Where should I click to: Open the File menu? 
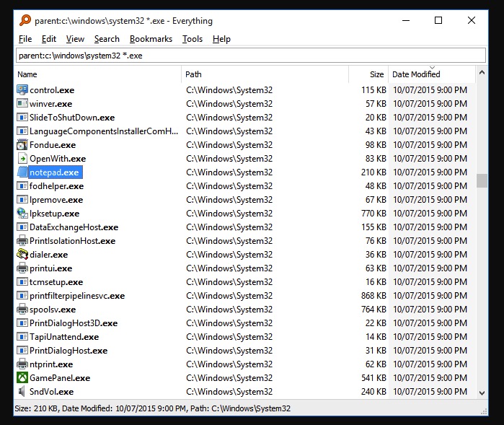click(25, 39)
